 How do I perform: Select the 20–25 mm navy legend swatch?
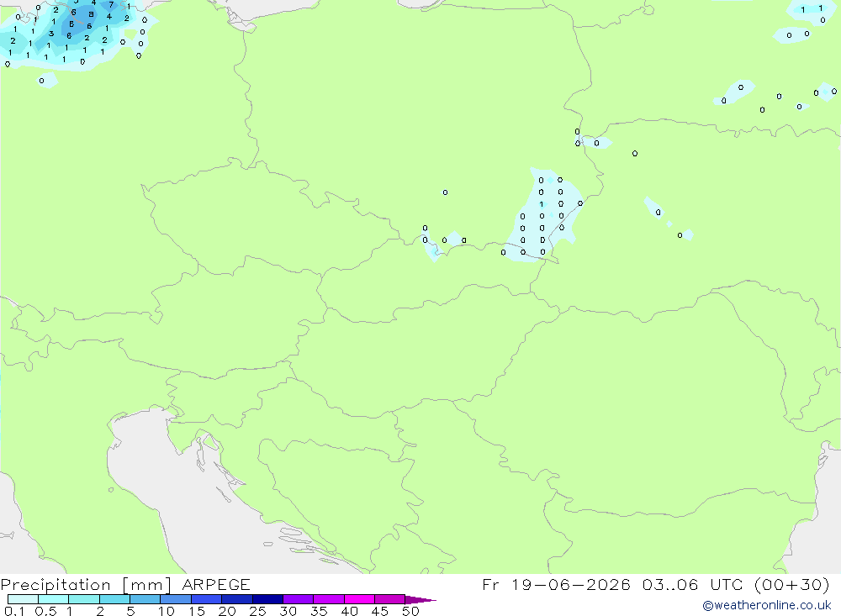237,599
